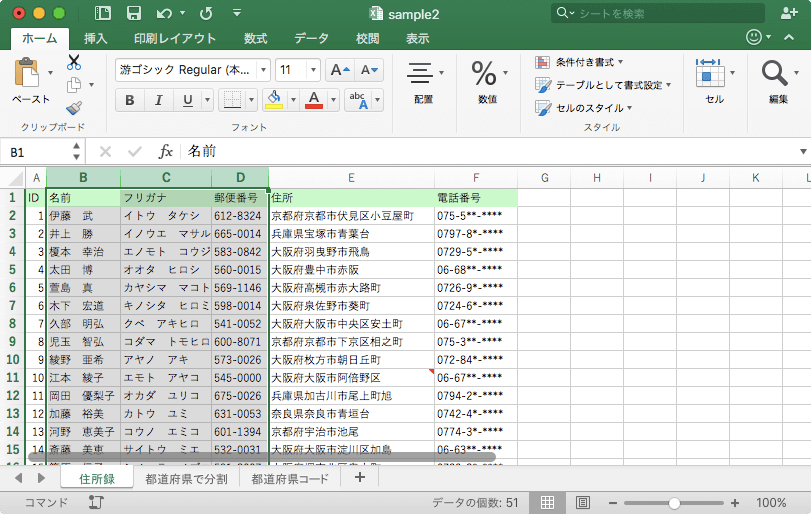Open the Page Layout (印刷レイアウト) tab
The width and height of the screenshot is (811, 514).
coord(175,38)
